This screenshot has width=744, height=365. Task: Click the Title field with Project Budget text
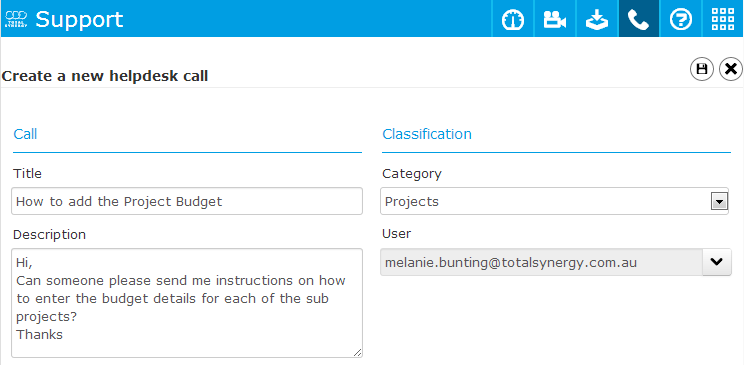(187, 201)
